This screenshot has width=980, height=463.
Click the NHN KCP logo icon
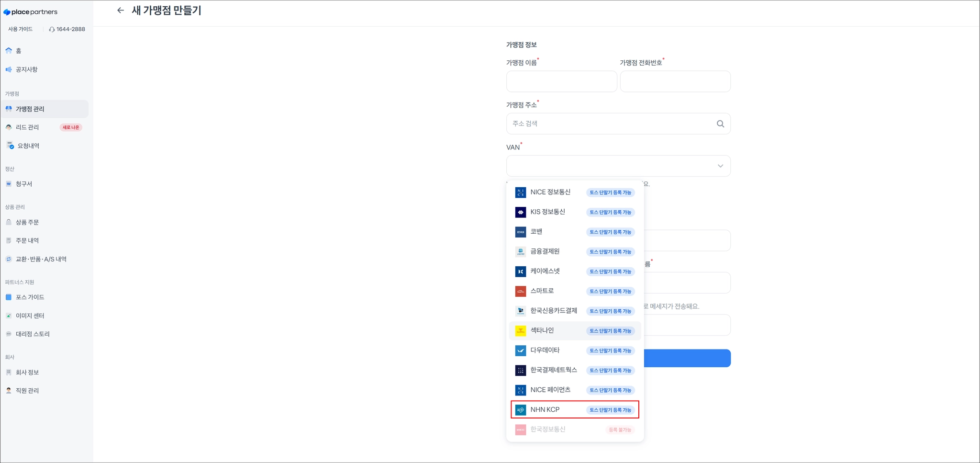click(x=521, y=410)
